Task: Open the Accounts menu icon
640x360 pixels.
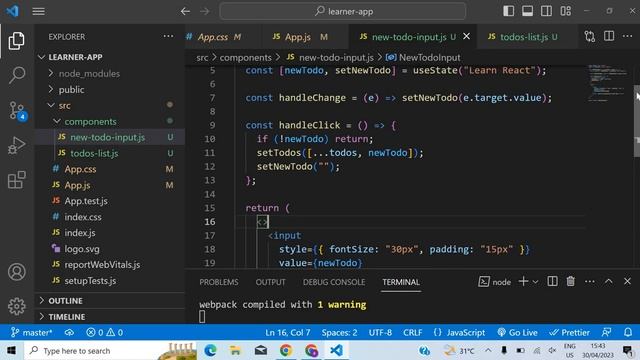Action: (x=17, y=272)
